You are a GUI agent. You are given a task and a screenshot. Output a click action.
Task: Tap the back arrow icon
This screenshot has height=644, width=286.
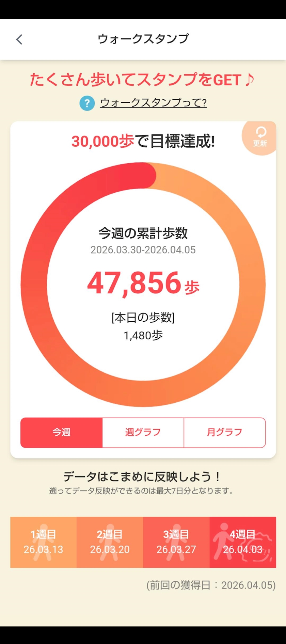(19, 39)
